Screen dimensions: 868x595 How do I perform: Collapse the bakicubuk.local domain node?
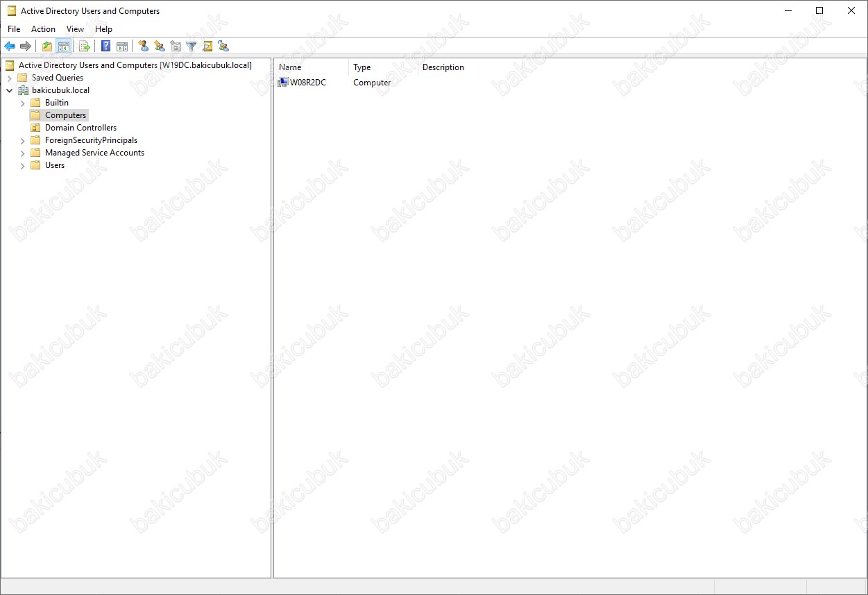pyautogui.click(x=9, y=90)
